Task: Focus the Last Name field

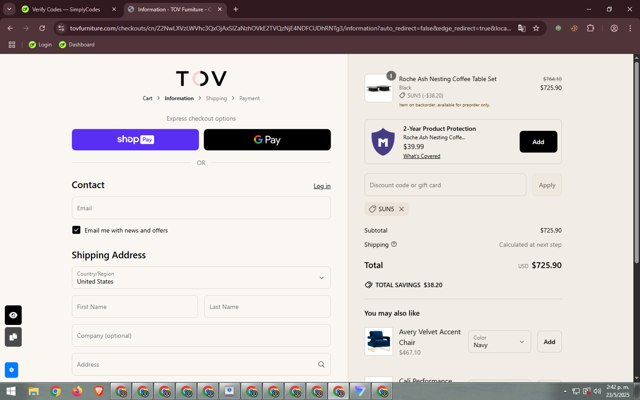Action: click(267, 307)
